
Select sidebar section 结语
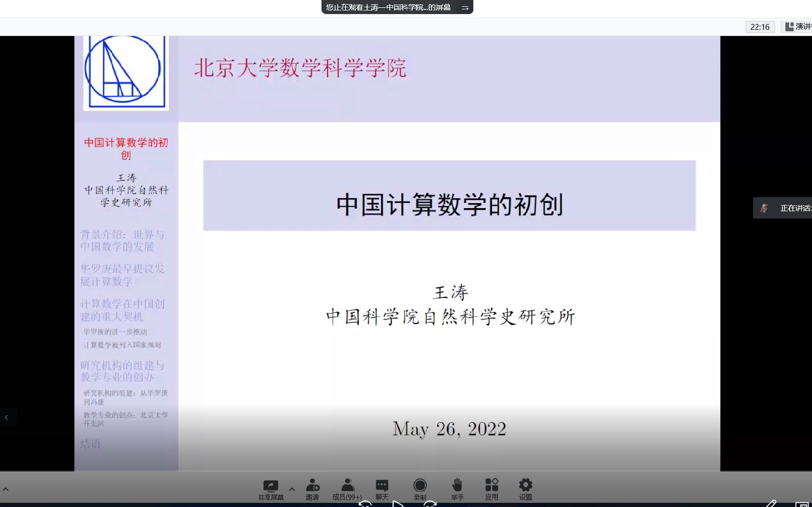[x=90, y=444]
